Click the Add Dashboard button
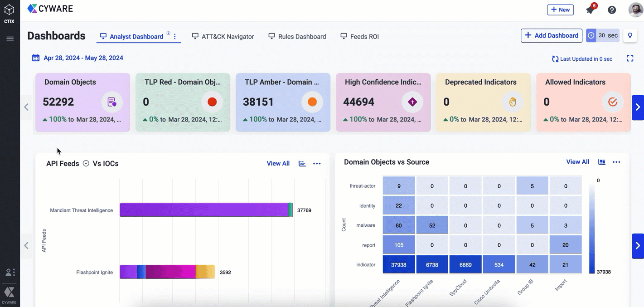 552,36
